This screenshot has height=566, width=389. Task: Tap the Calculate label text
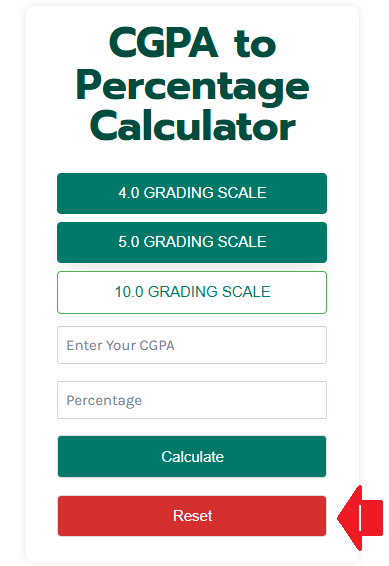coord(192,457)
